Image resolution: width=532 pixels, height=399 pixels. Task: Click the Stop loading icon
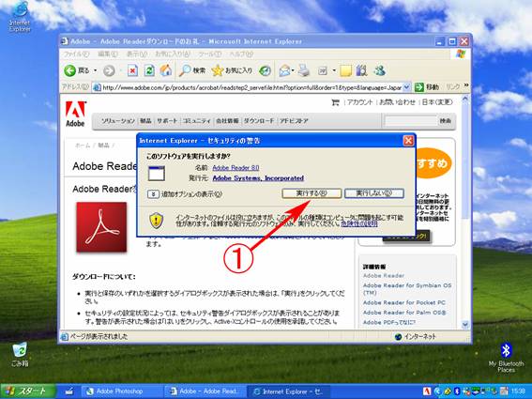(132, 70)
